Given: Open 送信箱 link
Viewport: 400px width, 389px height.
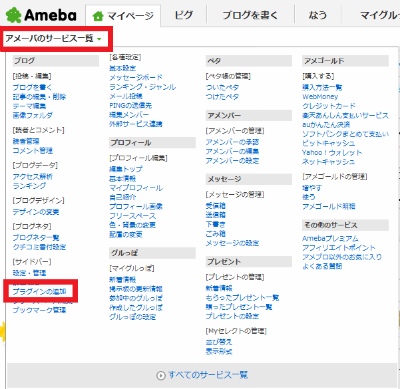Looking at the screenshot, I should [216, 215].
